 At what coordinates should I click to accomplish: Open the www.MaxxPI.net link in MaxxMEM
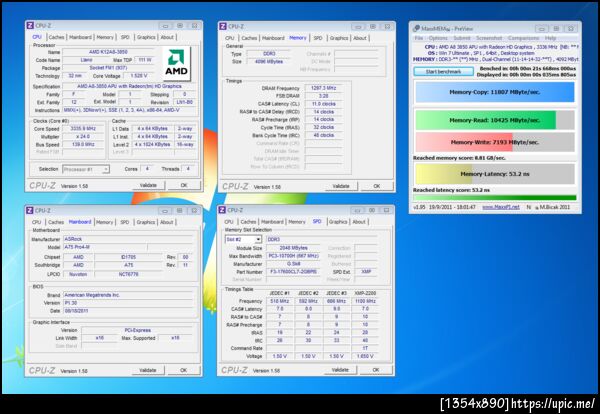tap(501, 207)
